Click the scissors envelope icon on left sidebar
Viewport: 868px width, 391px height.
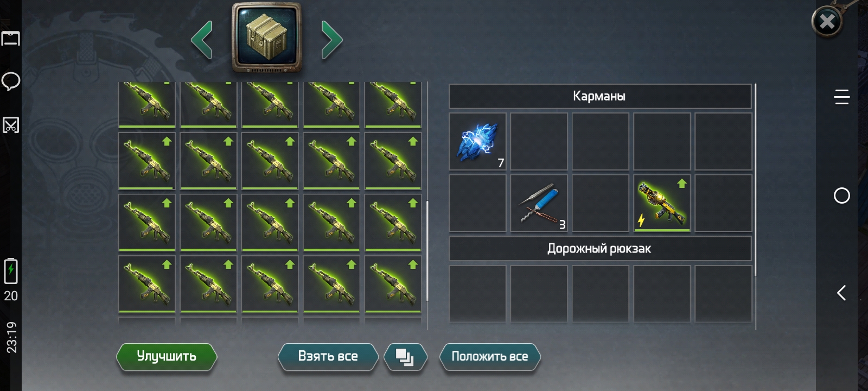[x=11, y=125]
